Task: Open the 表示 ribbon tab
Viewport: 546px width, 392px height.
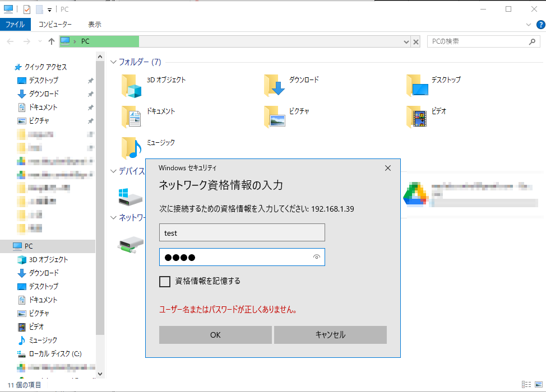Action: coord(94,24)
